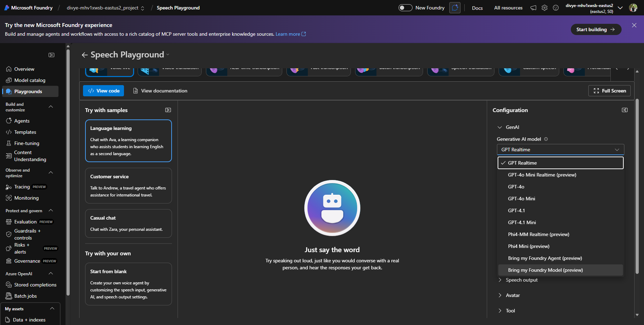Click the Generative AI model info icon
Viewport: 644px width, 325px height.
pyautogui.click(x=546, y=139)
